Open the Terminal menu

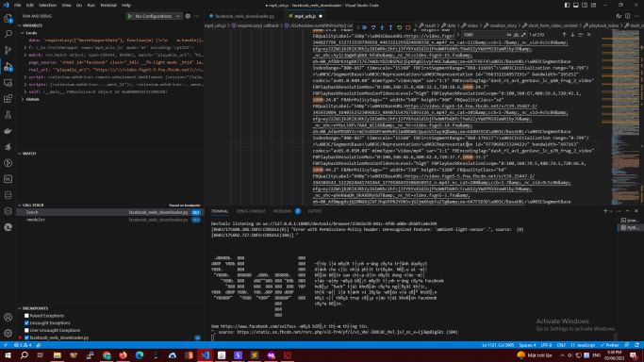[108, 5]
